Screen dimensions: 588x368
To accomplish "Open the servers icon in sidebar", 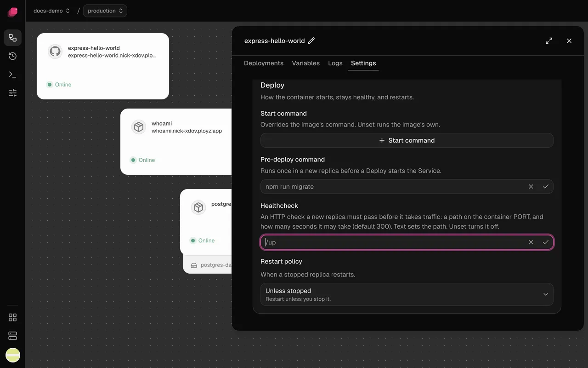I will pos(12,336).
